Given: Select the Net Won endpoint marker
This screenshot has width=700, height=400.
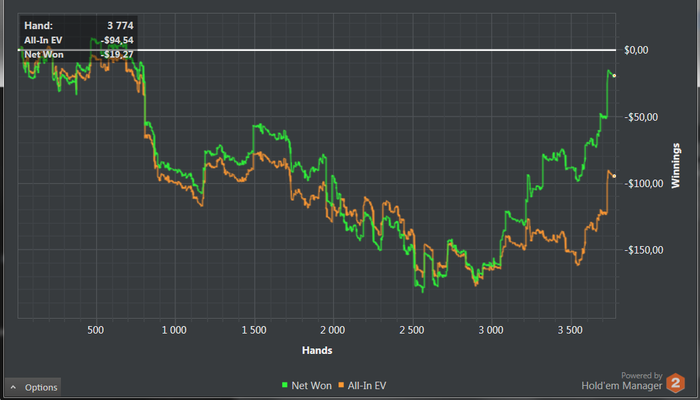Looking at the screenshot, I should pos(614,76).
